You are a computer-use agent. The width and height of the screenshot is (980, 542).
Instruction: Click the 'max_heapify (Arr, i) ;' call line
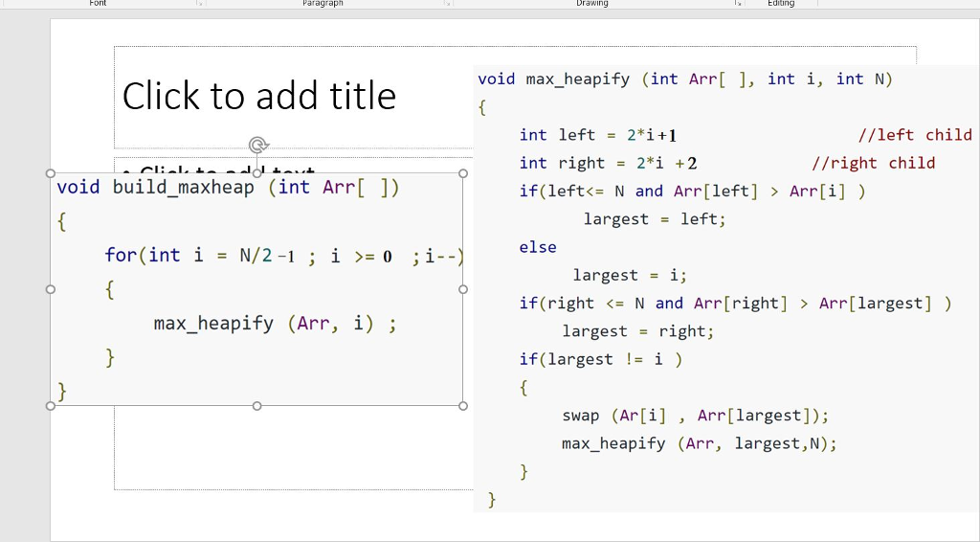(x=275, y=324)
